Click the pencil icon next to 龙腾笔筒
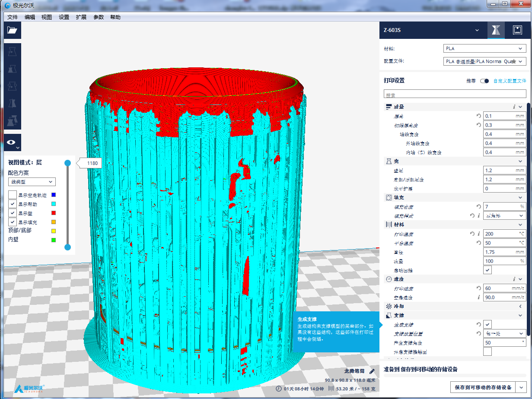Screen dimensions: 532x399 pos(372,371)
